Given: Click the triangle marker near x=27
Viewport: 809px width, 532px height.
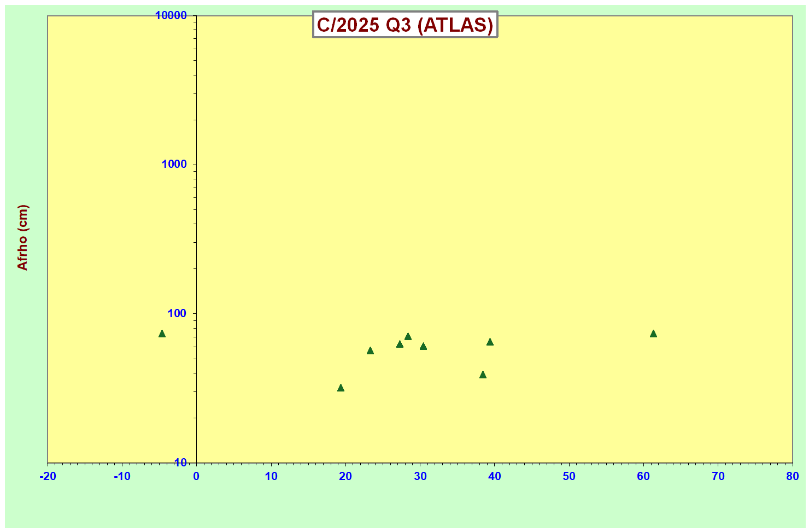Looking at the screenshot, I should coord(400,344).
